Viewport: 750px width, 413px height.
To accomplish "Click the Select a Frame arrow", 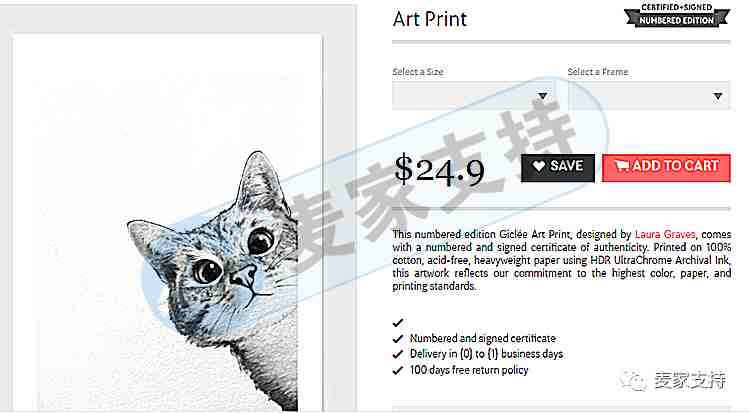I will pyautogui.click(x=717, y=96).
